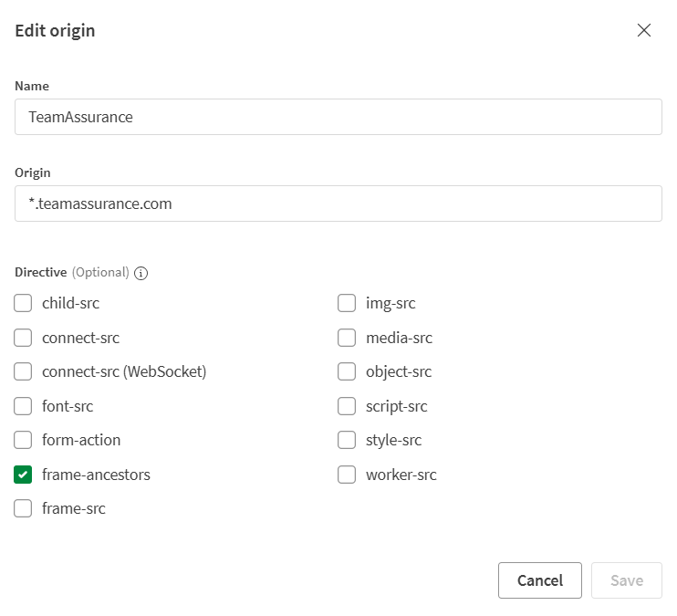The height and width of the screenshot is (616, 677).
Task: Tick connect-src (WebSocket) checkbox
Action: (x=23, y=371)
